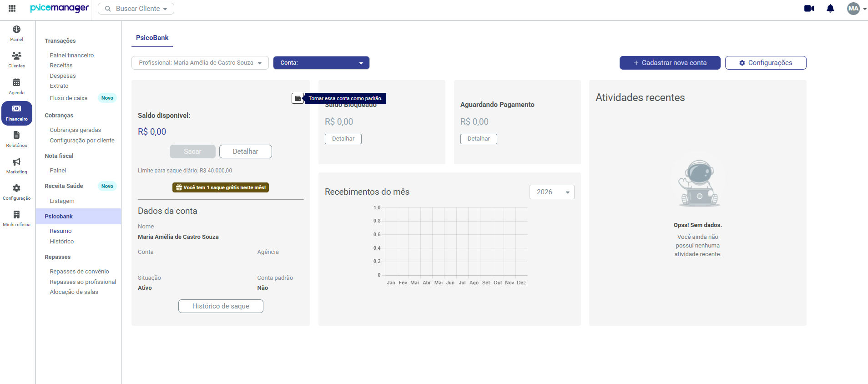This screenshot has height=384, width=868.
Task: Select the PsicoBank tab
Action: tap(152, 38)
